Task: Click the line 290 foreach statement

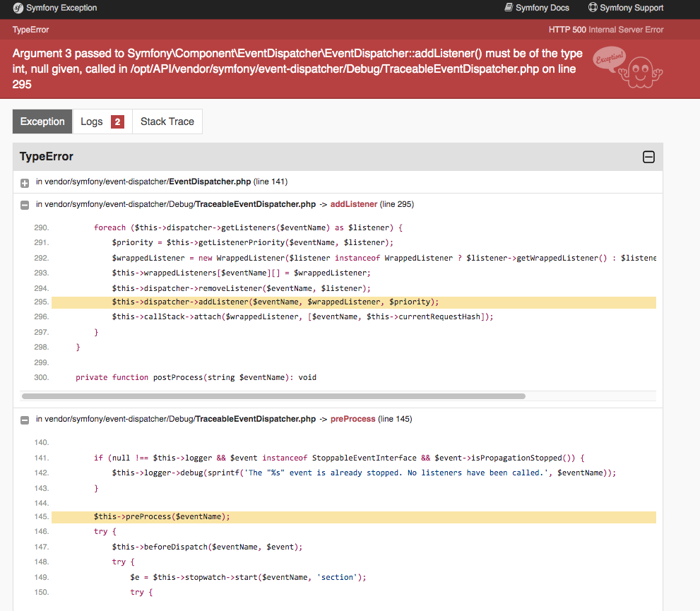Action: click(248, 227)
